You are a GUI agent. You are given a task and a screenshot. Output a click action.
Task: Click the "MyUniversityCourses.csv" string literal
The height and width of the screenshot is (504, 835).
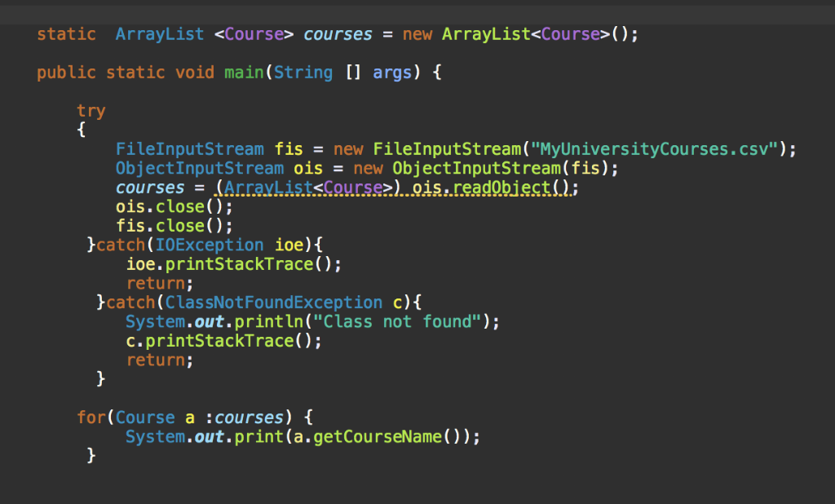[655, 149]
